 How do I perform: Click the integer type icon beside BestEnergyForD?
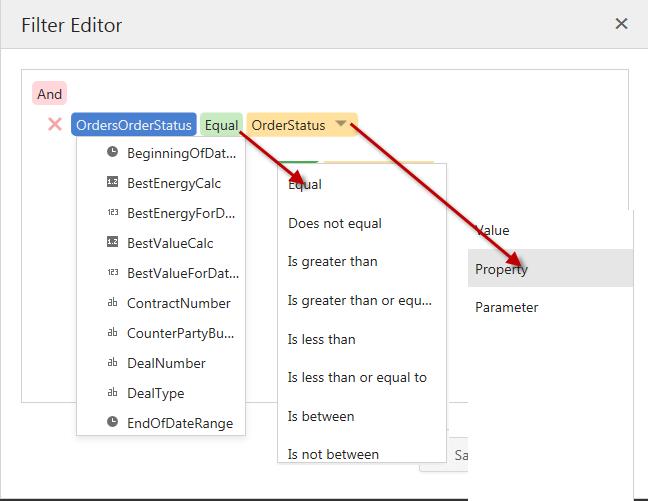(112, 213)
